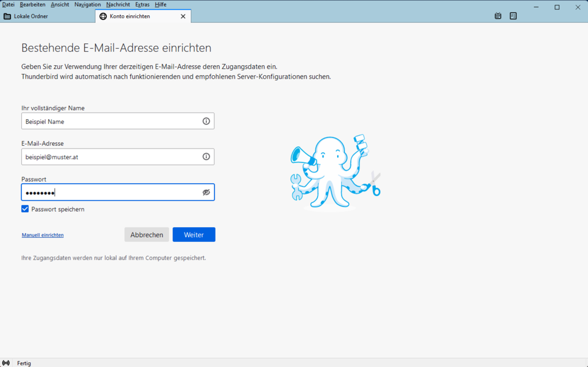This screenshot has width=588, height=367.
Task: Click the octopus illustration
Action: 335,171
